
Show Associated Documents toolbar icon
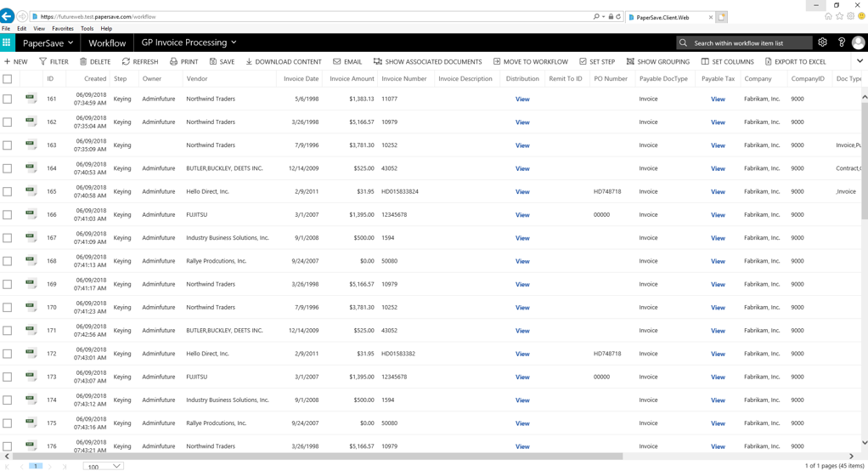coord(378,61)
